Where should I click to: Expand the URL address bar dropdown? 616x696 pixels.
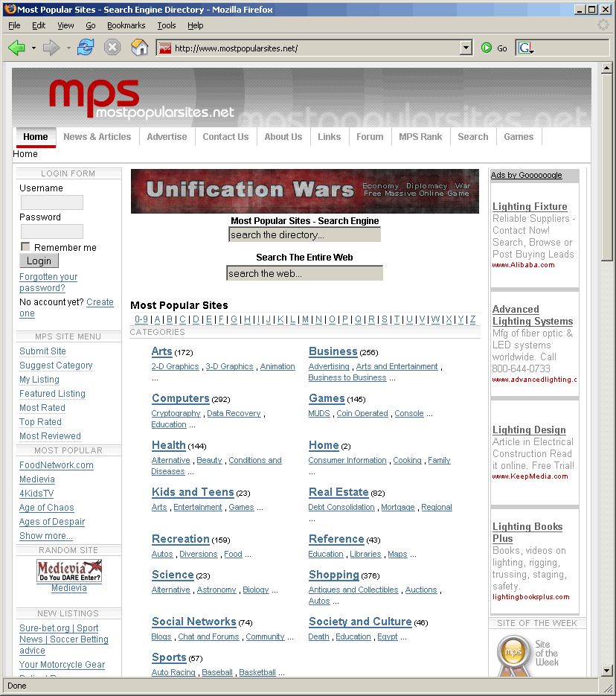click(x=466, y=48)
